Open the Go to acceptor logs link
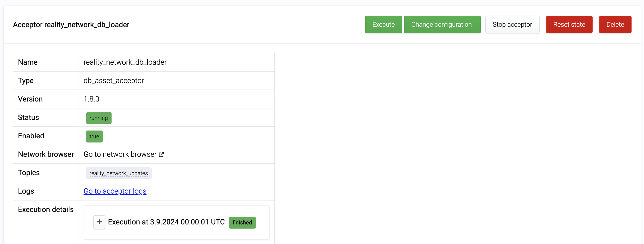Viewport: 644px width, 244px height. click(115, 191)
